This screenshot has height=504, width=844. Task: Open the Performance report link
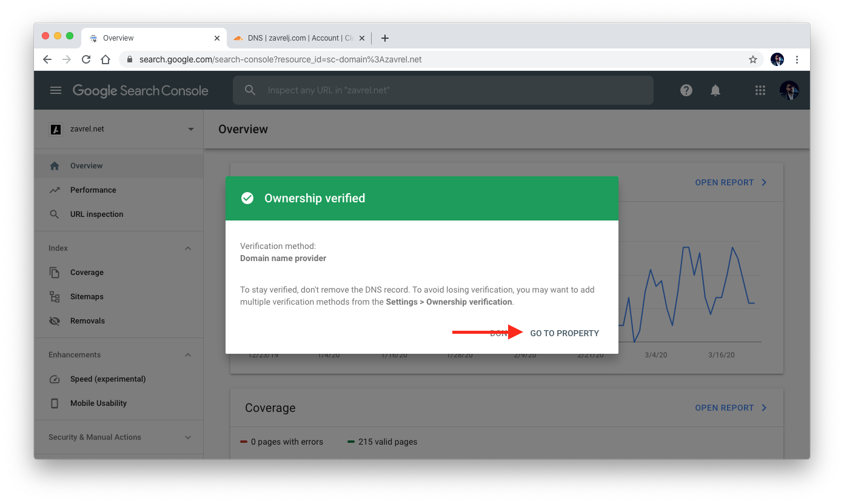pos(731,182)
